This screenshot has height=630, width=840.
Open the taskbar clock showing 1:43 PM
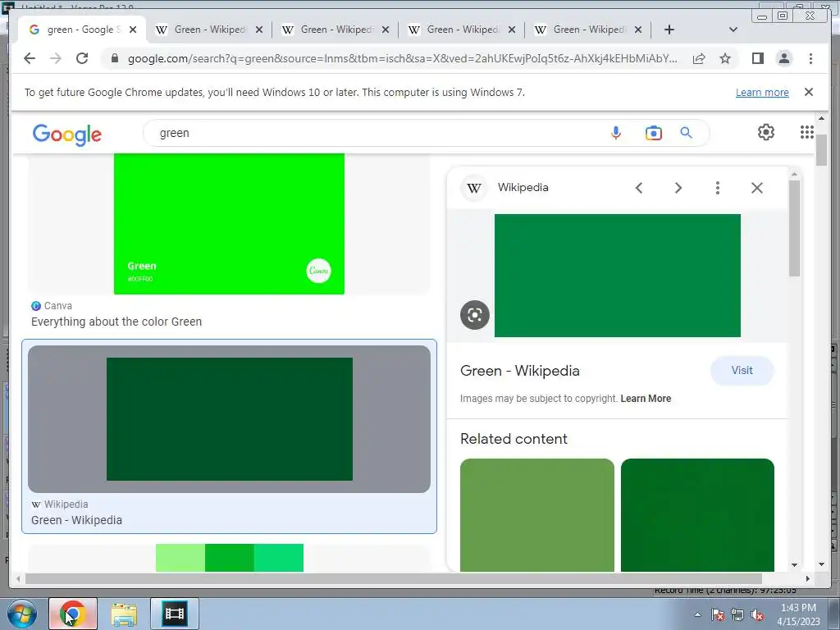[798, 614]
